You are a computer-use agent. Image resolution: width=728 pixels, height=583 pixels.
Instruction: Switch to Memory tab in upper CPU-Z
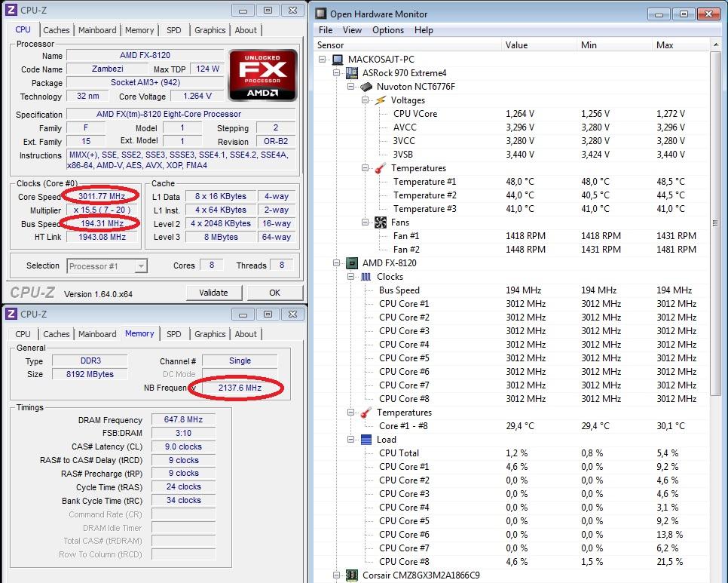(139, 30)
